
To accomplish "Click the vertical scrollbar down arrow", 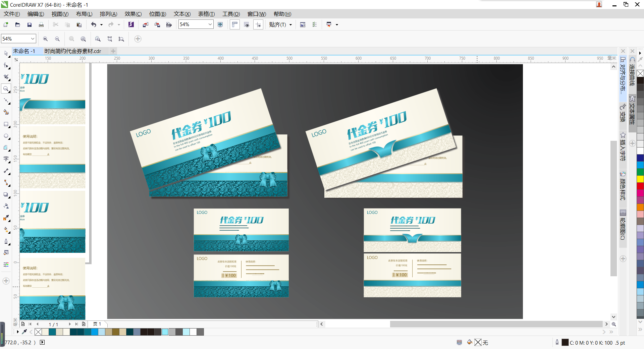I will pos(613,316).
